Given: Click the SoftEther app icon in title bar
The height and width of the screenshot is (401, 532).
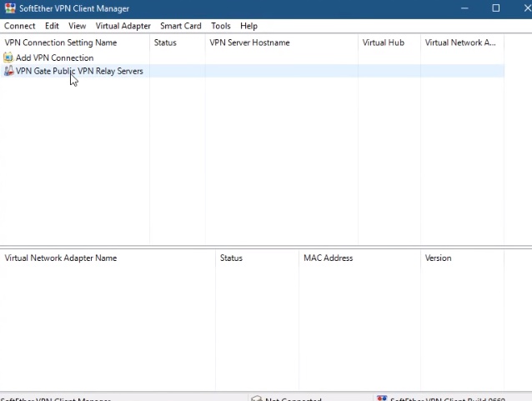Looking at the screenshot, I should click(x=10, y=8).
